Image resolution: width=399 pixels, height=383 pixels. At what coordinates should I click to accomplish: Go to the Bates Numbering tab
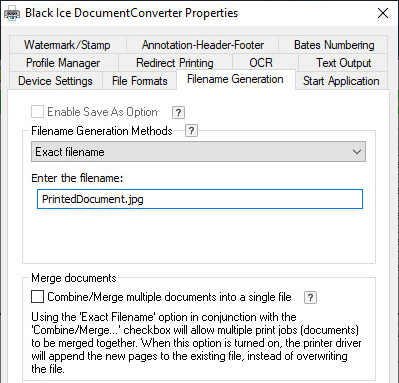click(334, 45)
